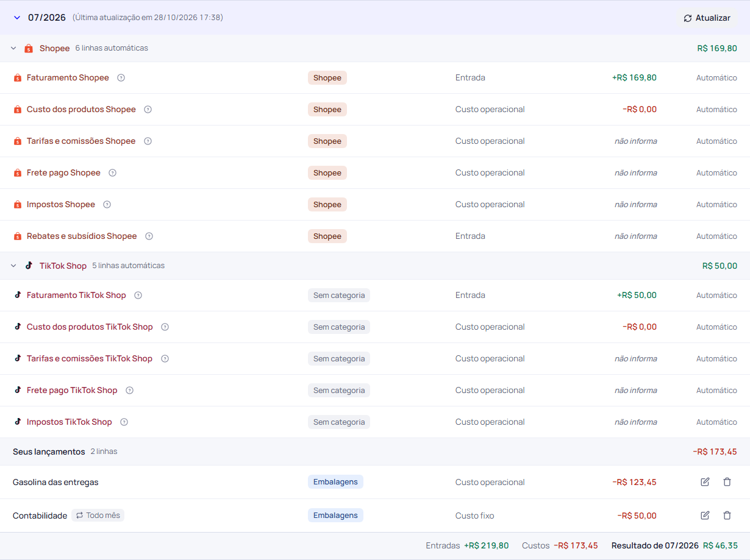The width and height of the screenshot is (750, 560).
Task: Click the +R$ 50,00 Faturamento TikTok value
Action: point(637,295)
